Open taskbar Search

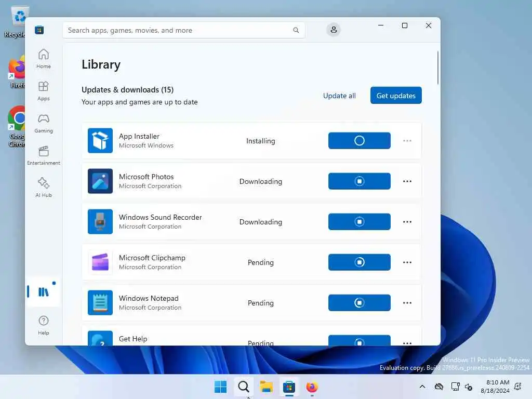[x=243, y=387]
